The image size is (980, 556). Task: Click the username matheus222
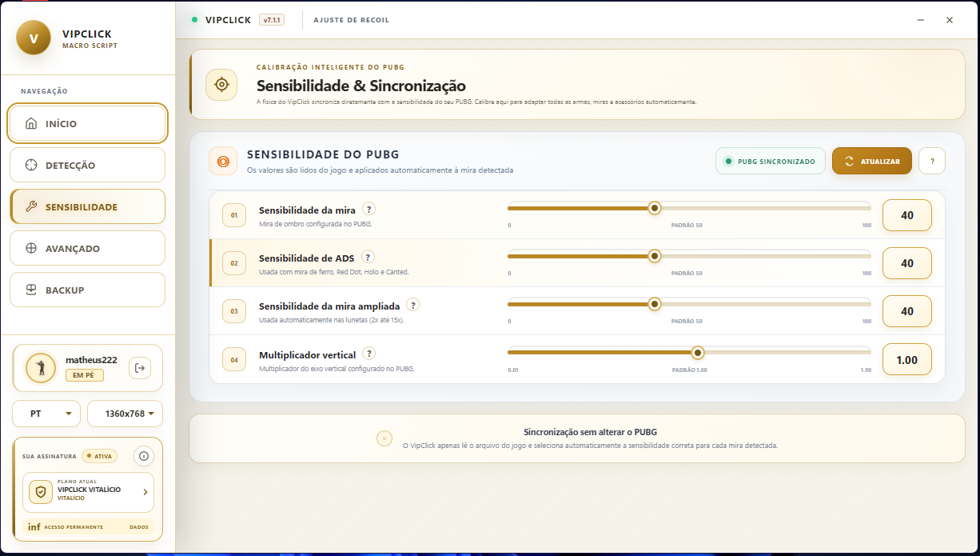click(91, 360)
